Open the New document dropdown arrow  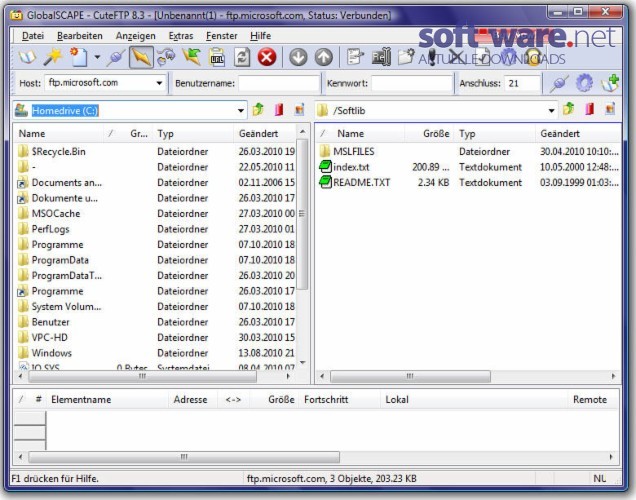point(97,57)
